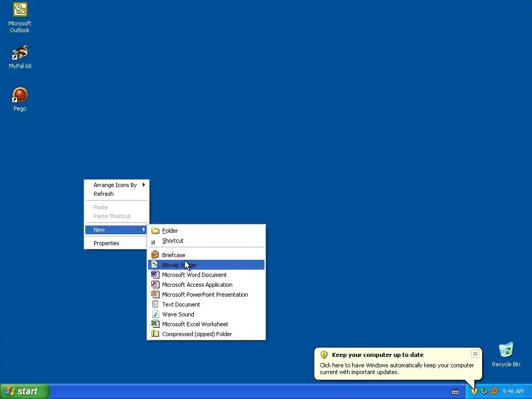This screenshot has width=532, height=399.
Task: Select Microsoft PowerPoint Presentation entry
Action: [x=206, y=294]
